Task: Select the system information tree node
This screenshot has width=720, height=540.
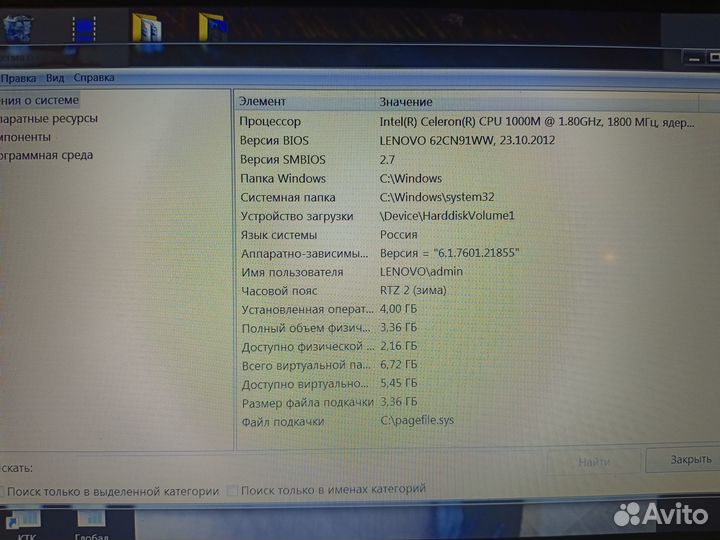Action: [x=39, y=100]
